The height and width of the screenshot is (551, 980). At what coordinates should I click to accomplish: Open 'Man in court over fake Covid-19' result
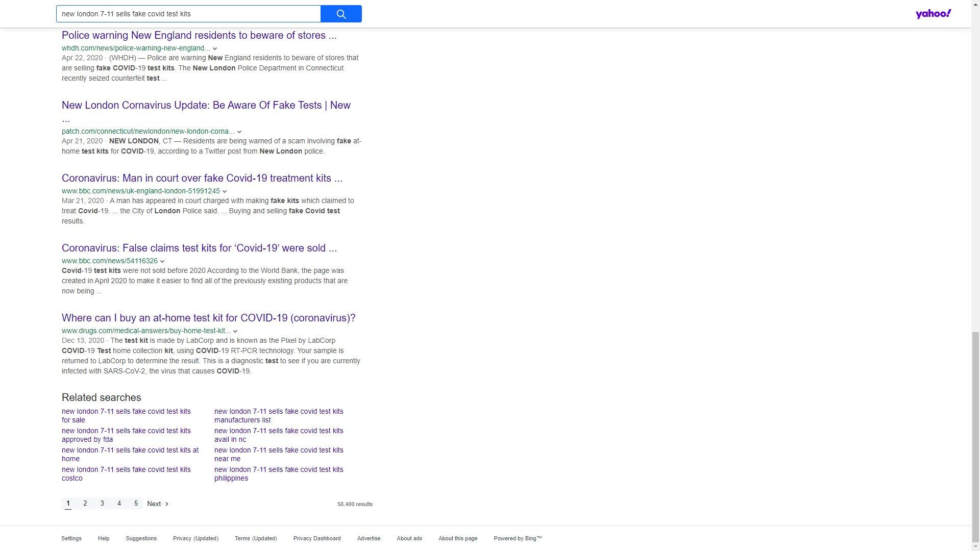coord(202,178)
